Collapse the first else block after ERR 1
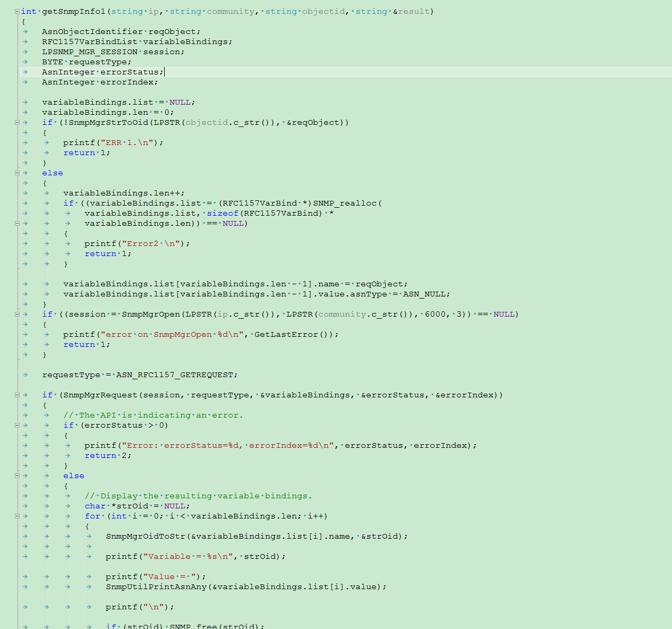The height and width of the screenshot is (629, 672). click(x=17, y=173)
